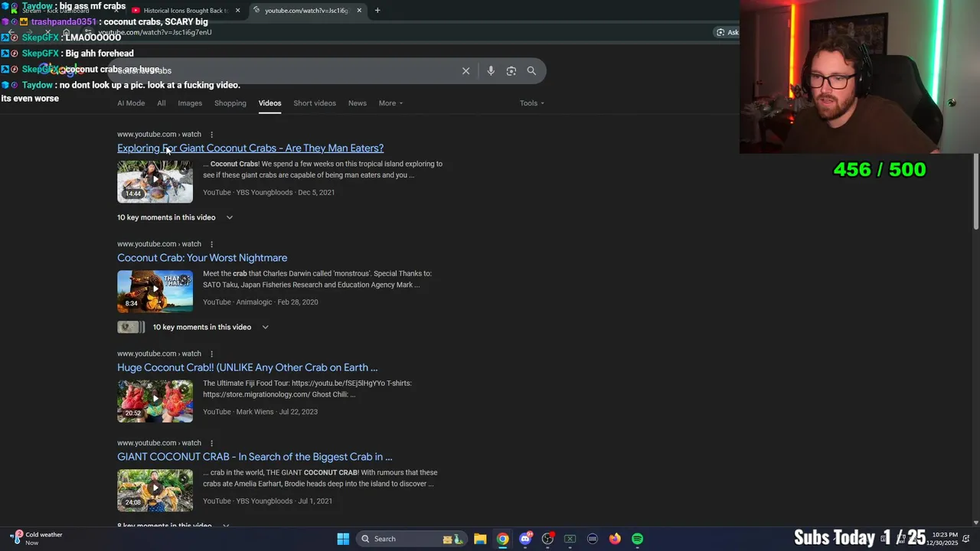The image size is (980, 551).
Task: Open File Explorer from the taskbar
Action: pos(480,539)
